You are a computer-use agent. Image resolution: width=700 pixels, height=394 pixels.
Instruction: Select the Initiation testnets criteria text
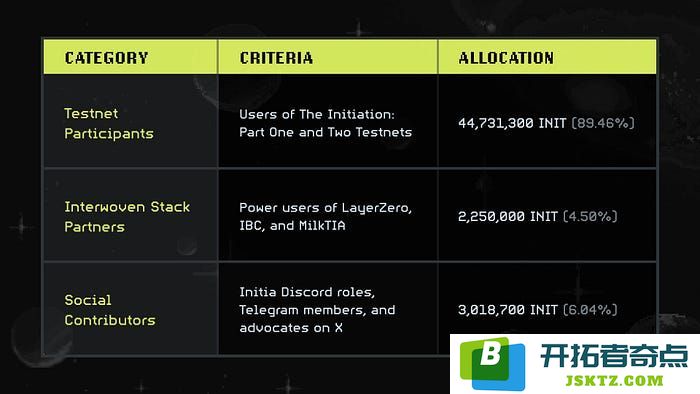325,123
